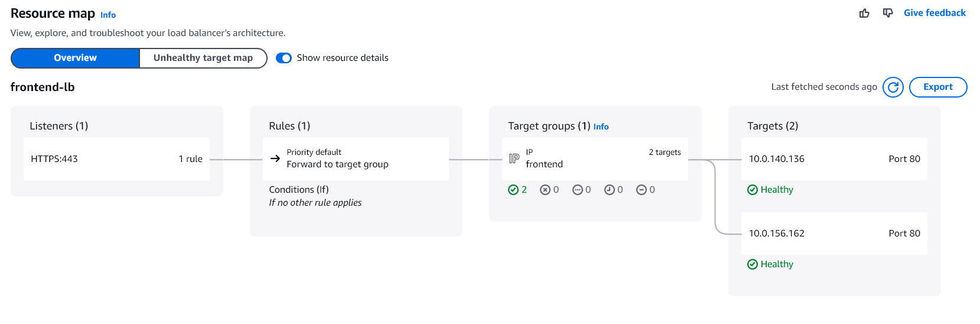
Task: Click the healthy targets count icon
Action: [513, 190]
